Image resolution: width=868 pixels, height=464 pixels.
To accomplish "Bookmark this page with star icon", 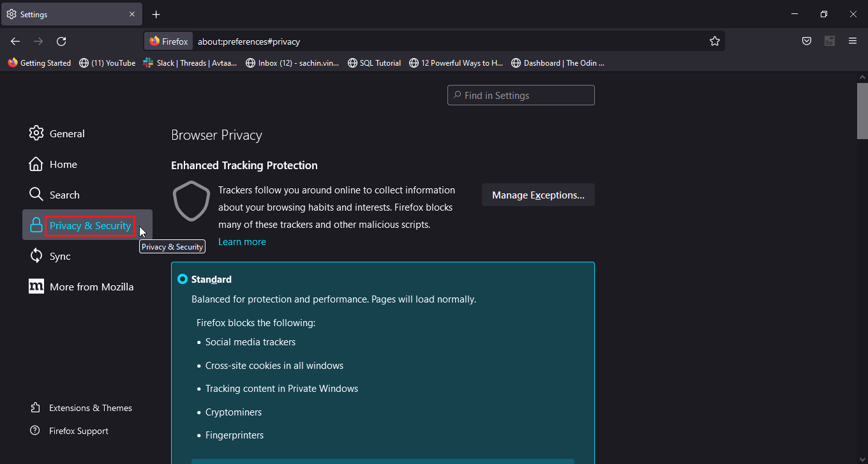I will pos(714,41).
